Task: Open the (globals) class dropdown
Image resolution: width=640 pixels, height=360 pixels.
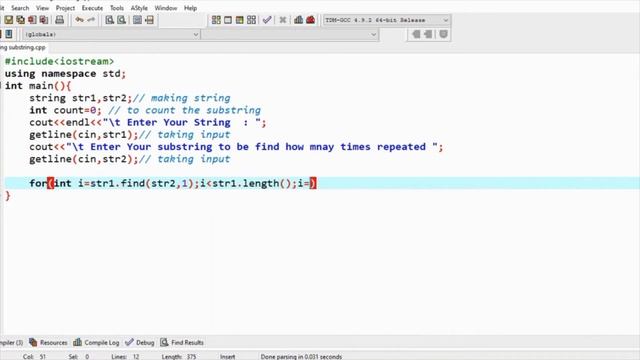Action: pyautogui.click(x=111, y=34)
